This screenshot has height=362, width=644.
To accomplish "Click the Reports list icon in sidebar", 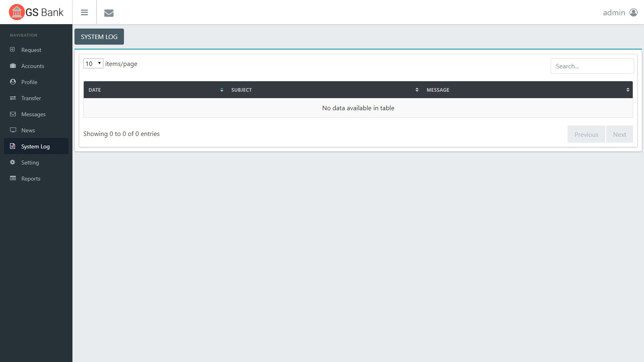I will click(13, 178).
